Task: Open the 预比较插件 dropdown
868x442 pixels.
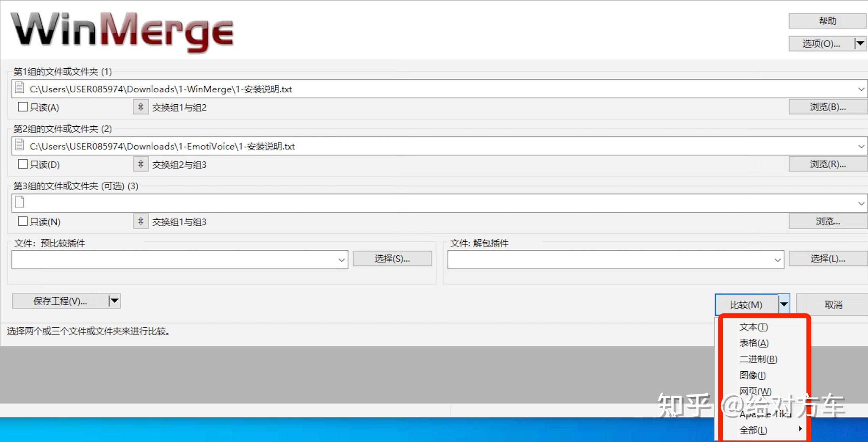Action: coord(341,259)
